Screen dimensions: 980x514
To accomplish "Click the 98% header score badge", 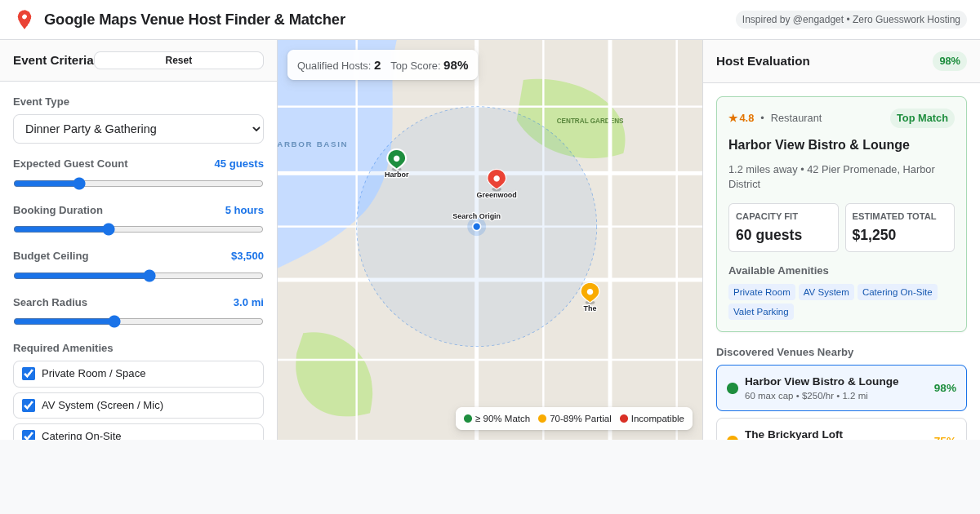I will (950, 61).
